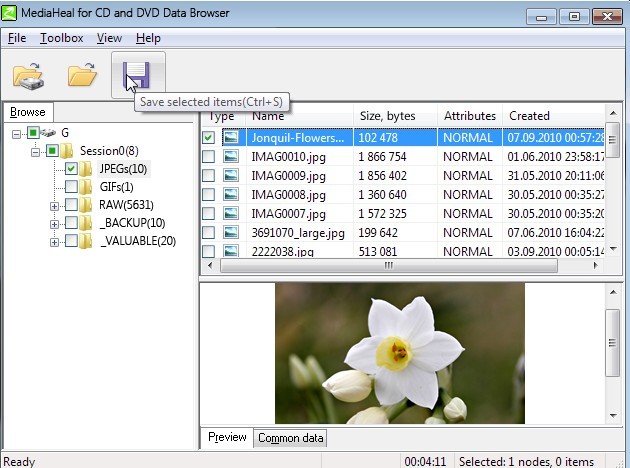Viewport: 630px width, 468px height.
Task: Open the Toolbox menu
Action: 61,38
